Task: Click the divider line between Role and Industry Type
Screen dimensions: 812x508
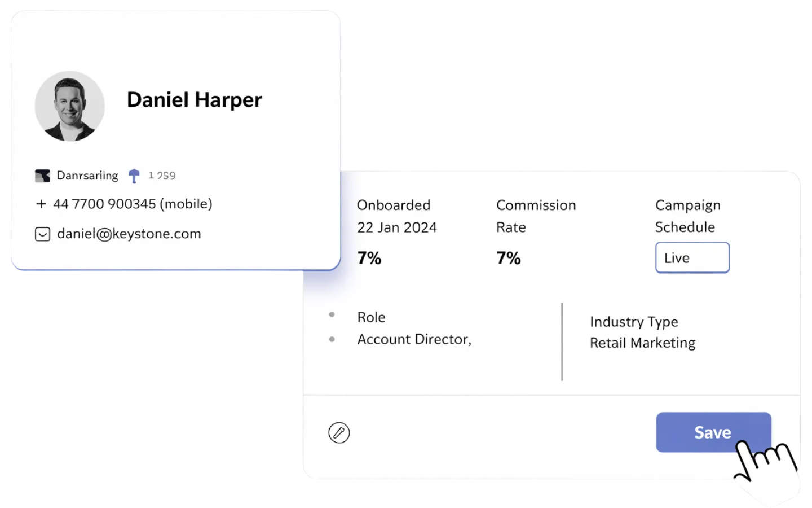Action: (x=562, y=341)
